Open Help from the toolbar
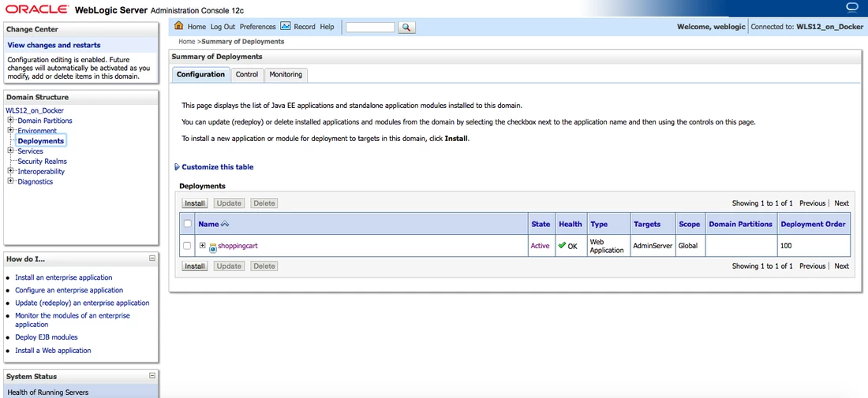 click(327, 27)
